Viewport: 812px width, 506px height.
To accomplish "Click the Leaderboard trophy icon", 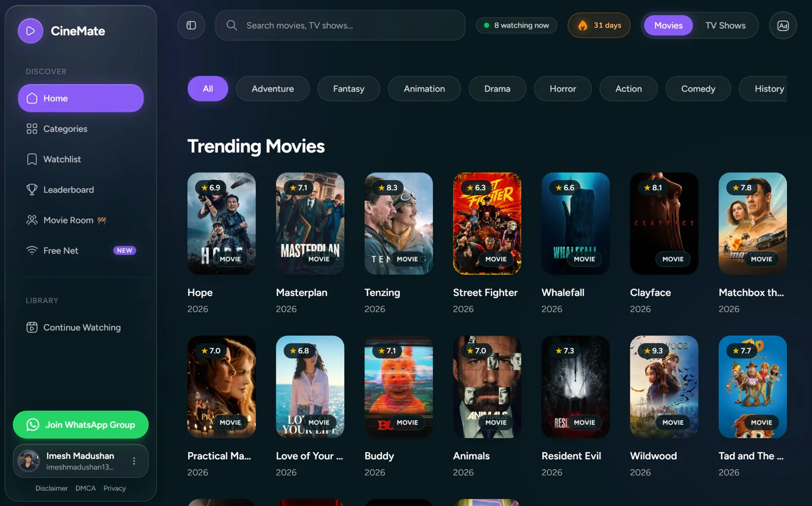I will 32,190.
